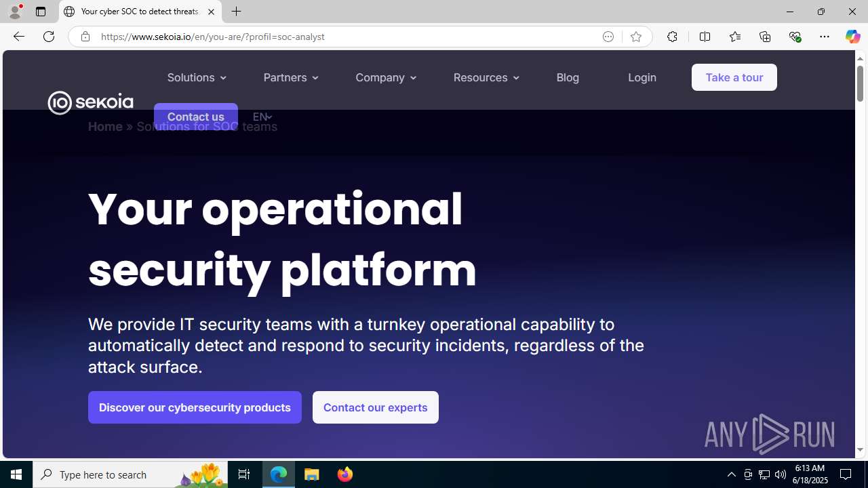Show hidden system tray icons

[x=731, y=474]
